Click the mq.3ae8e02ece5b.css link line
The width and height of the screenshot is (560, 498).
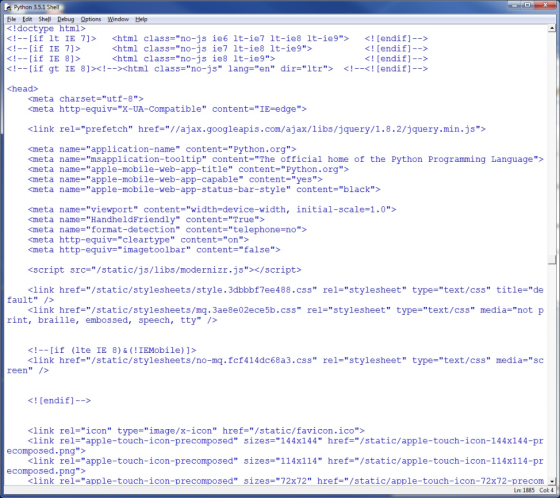(x=275, y=315)
